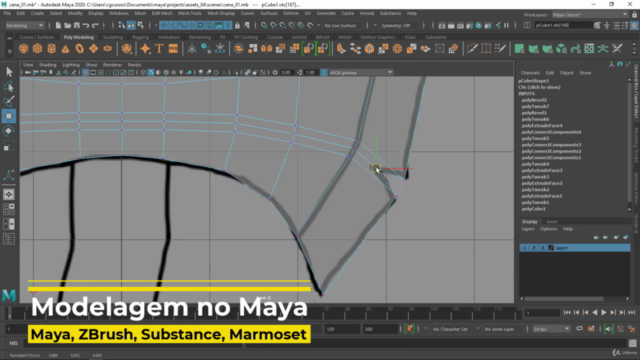This screenshot has height=360, width=640.
Task: Choose the Paint Selection tool
Action: 9,101
